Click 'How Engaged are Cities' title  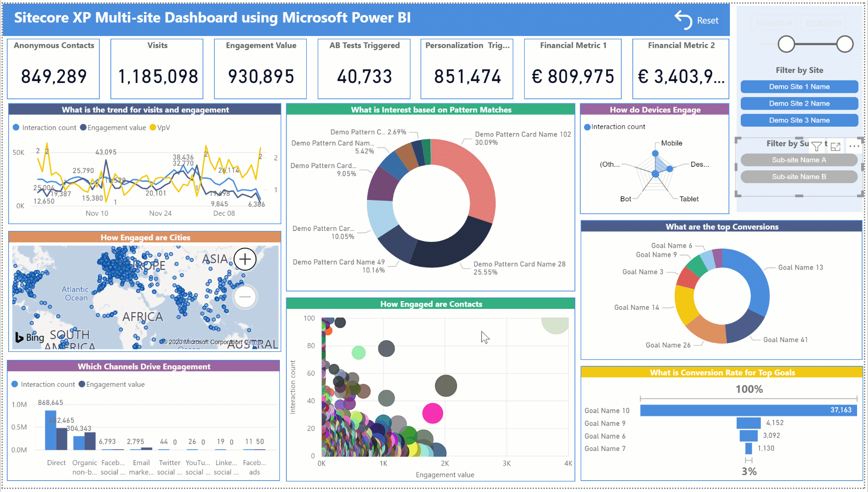tap(145, 237)
